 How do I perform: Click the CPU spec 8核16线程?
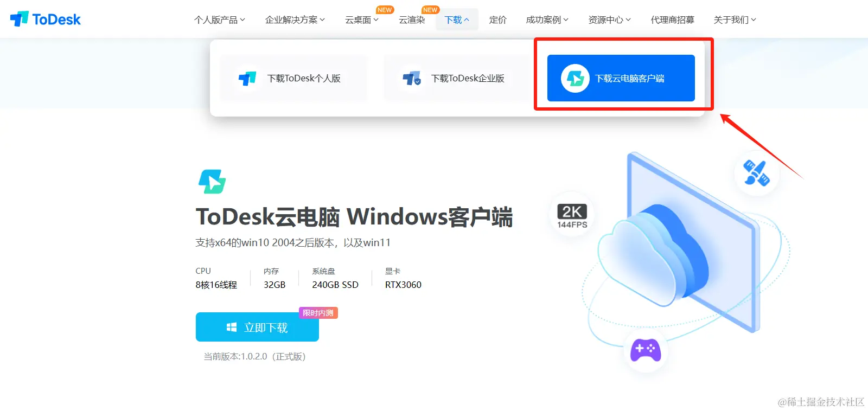point(216,285)
